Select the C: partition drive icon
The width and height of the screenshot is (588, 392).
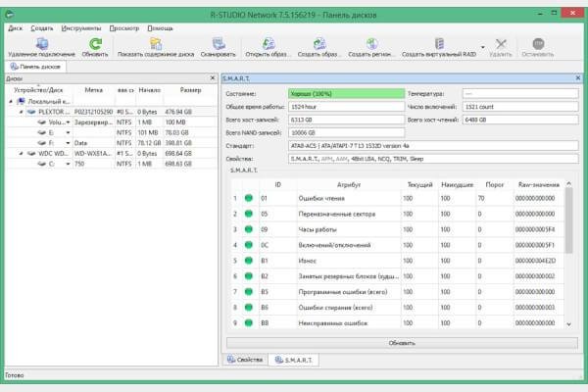(x=41, y=164)
